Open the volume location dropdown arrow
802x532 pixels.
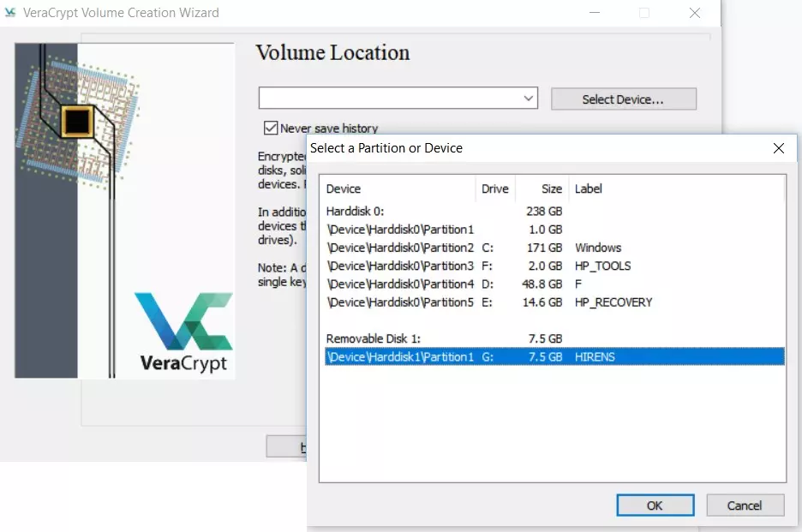tap(529, 98)
